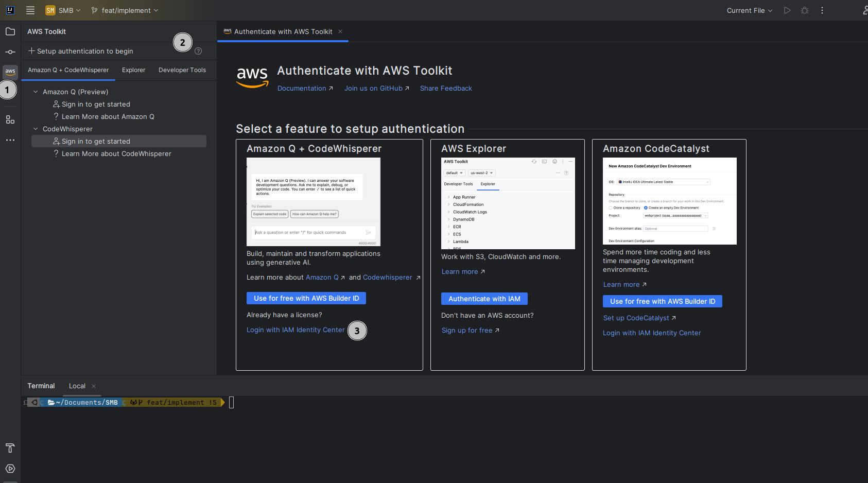Open the AWS Toolkit sidebar icon

pyautogui.click(x=10, y=72)
